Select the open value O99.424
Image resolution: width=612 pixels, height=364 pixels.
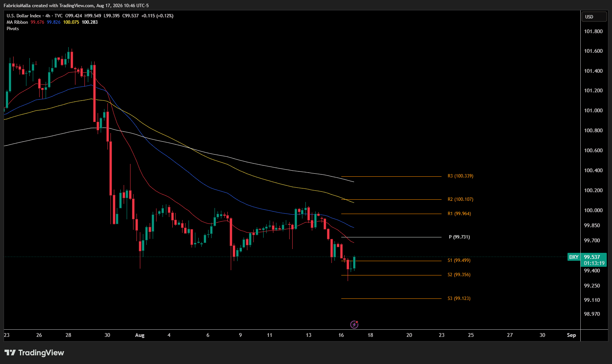point(74,16)
